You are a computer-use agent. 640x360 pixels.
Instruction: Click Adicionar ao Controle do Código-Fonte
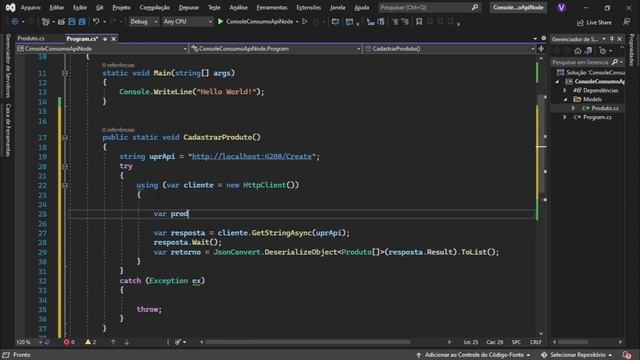click(473, 355)
